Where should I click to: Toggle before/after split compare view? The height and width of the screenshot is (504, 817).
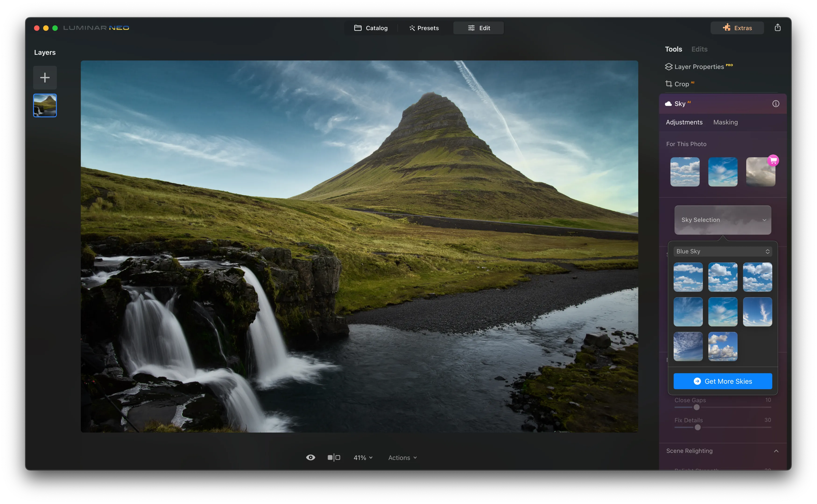pyautogui.click(x=334, y=458)
